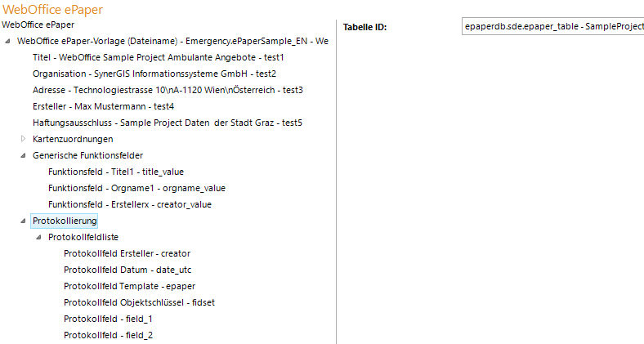Collapse the Protokollfeldliste node arrow
The width and height of the screenshot is (644, 344).
point(39,237)
